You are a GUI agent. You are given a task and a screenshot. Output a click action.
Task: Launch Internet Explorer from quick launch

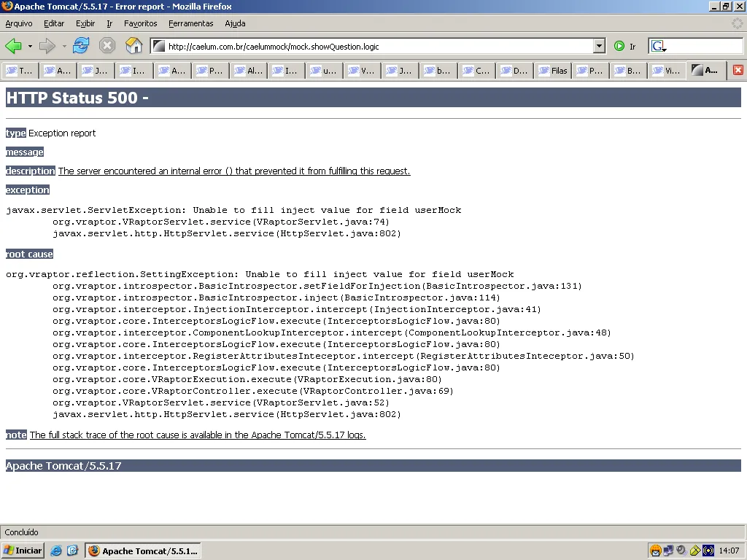(56, 551)
